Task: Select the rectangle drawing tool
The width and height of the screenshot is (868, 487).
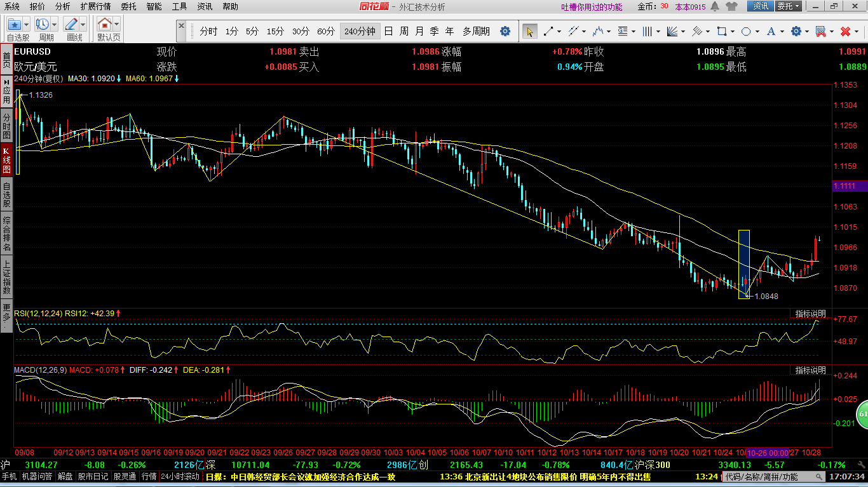Action: 722,31
